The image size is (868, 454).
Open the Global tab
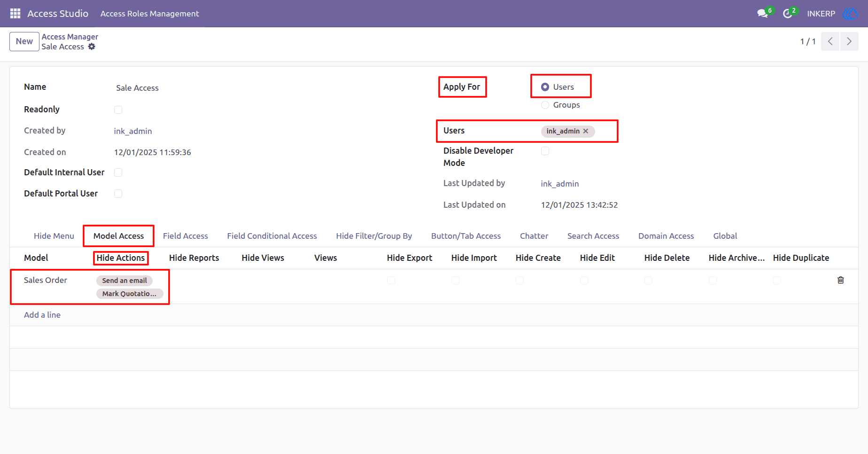pos(725,236)
